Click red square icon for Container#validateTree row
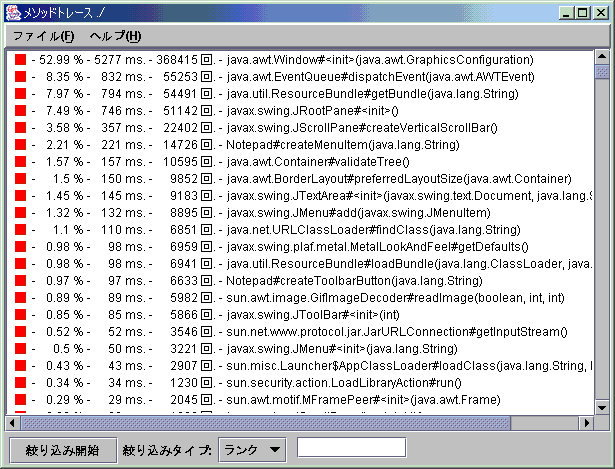Screen dimensions: 615x469 [x=20, y=162]
